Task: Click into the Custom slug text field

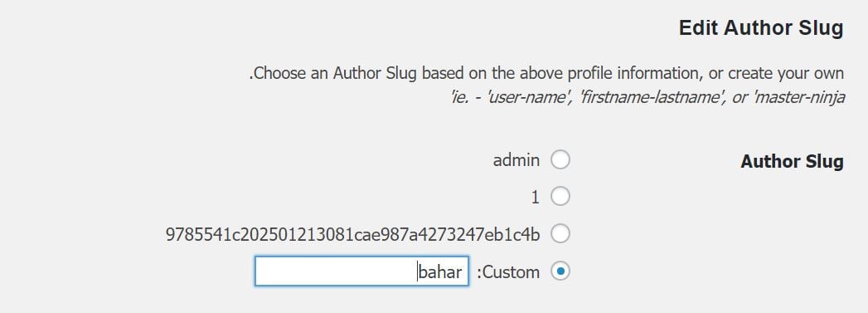Action: tap(361, 271)
